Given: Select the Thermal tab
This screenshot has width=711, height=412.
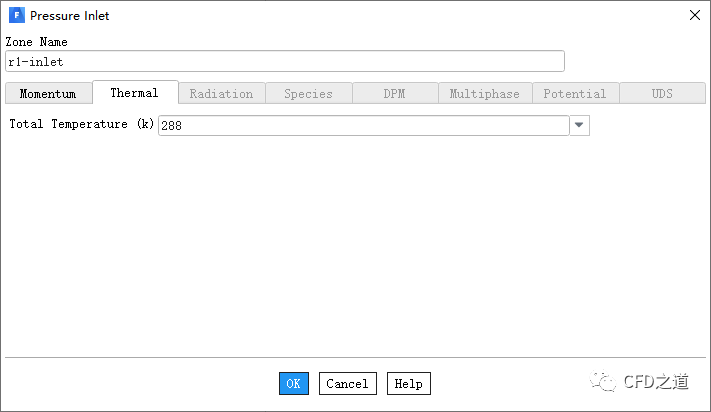Looking at the screenshot, I should pyautogui.click(x=134, y=93).
